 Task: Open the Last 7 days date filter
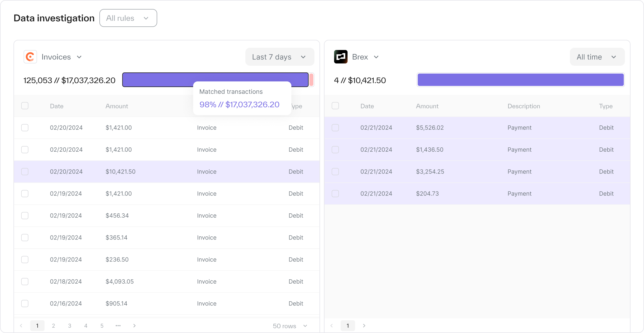click(279, 57)
